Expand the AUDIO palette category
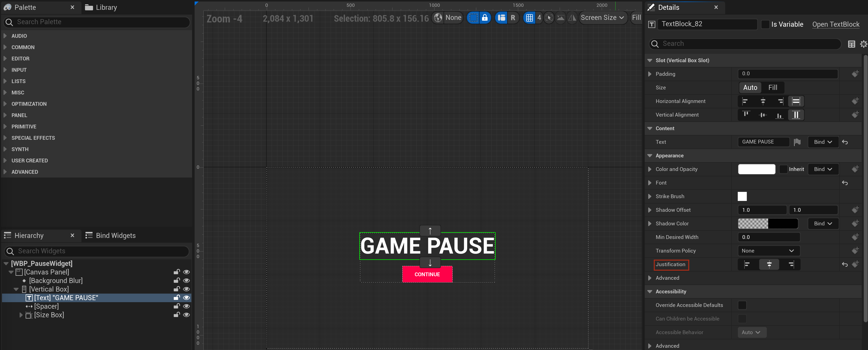 coord(5,36)
